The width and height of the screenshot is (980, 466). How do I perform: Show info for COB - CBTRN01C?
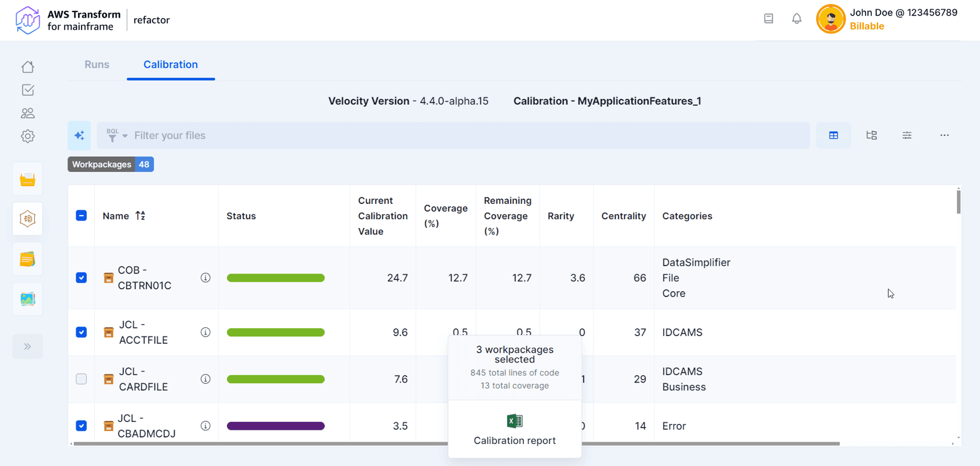(x=205, y=278)
